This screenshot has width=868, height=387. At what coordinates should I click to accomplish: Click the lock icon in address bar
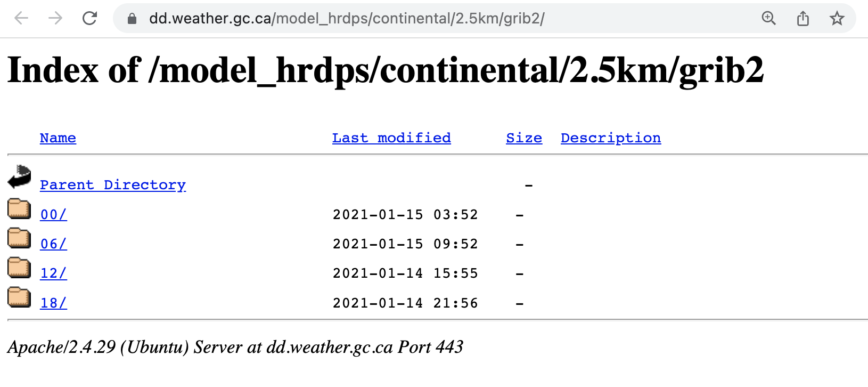132,19
